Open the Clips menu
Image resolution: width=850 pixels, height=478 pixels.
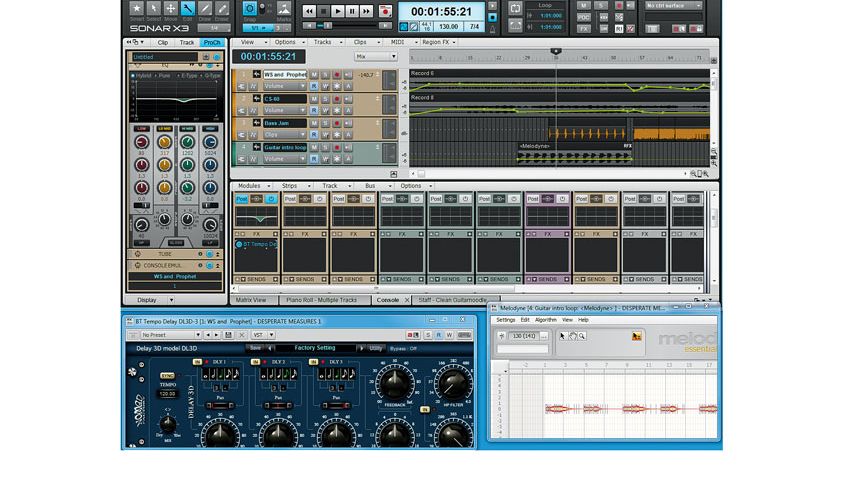coord(364,42)
